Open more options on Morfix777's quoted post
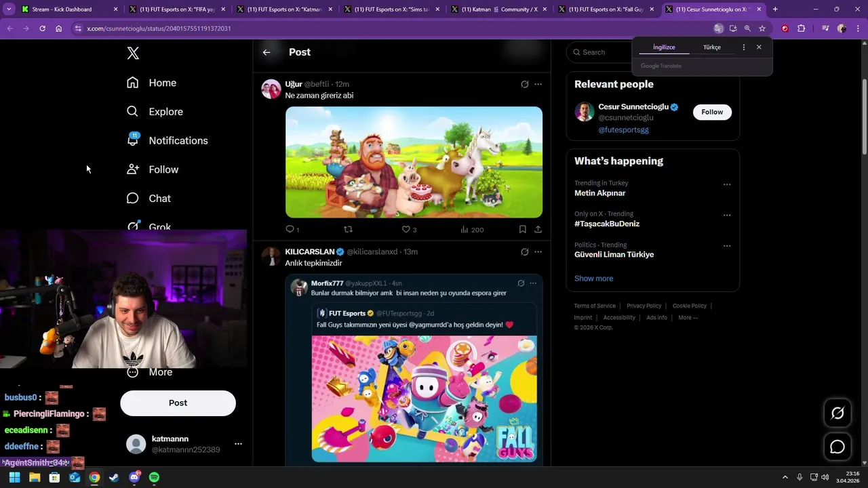The width and height of the screenshot is (868, 488). (533, 283)
